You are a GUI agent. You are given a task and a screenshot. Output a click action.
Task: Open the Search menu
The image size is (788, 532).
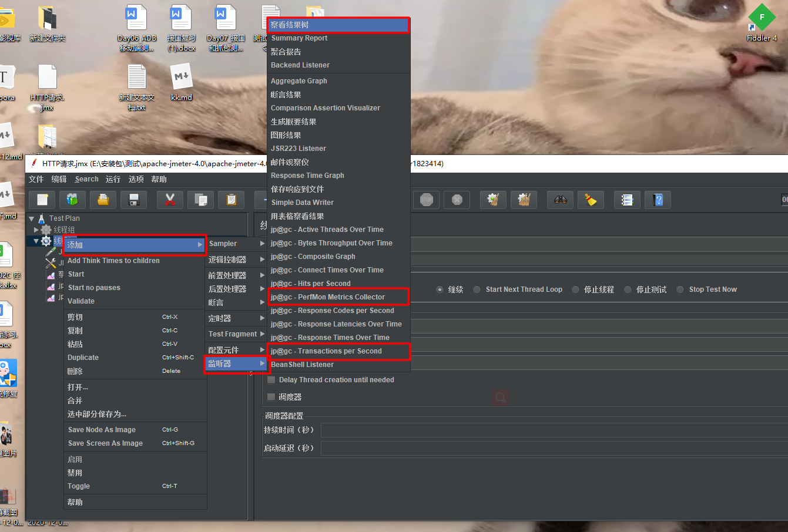tap(86, 179)
